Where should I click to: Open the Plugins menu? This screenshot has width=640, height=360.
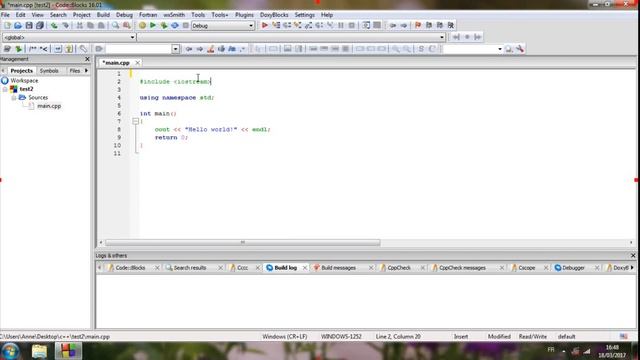pyautogui.click(x=244, y=15)
